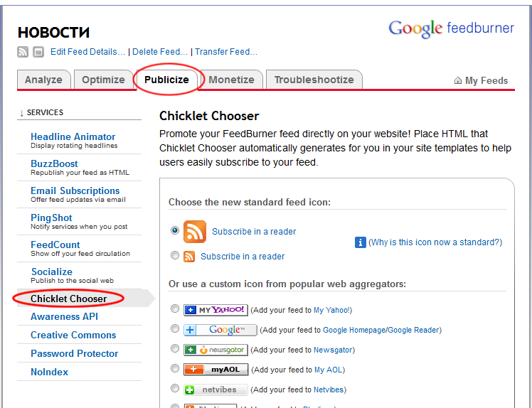
Task: Open the Edit Feed Details link
Action: coord(88,52)
